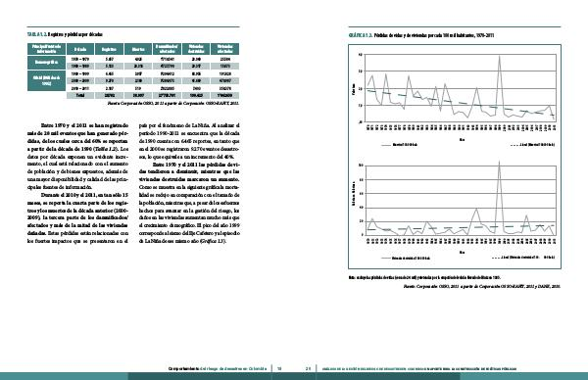Click the table source citation below table
The image size is (588, 380).
(172, 102)
